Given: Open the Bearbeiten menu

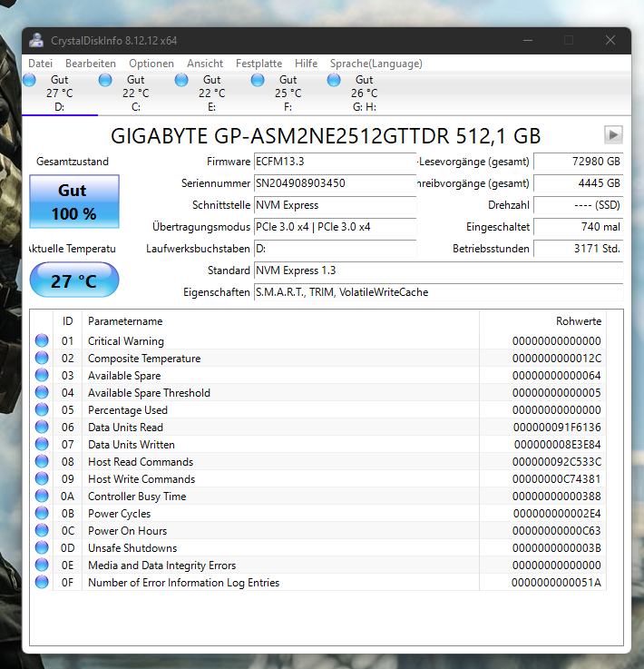Looking at the screenshot, I should click(x=91, y=64).
